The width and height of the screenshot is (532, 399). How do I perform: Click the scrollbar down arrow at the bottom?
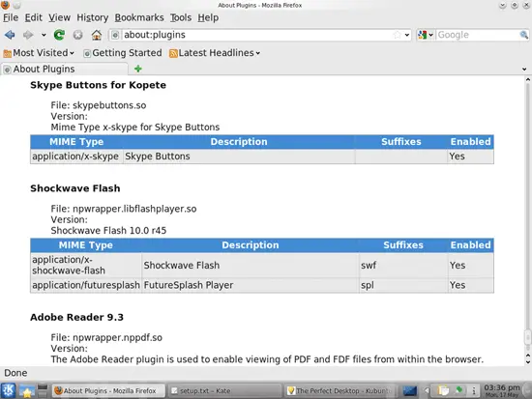click(x=527, y=361)
